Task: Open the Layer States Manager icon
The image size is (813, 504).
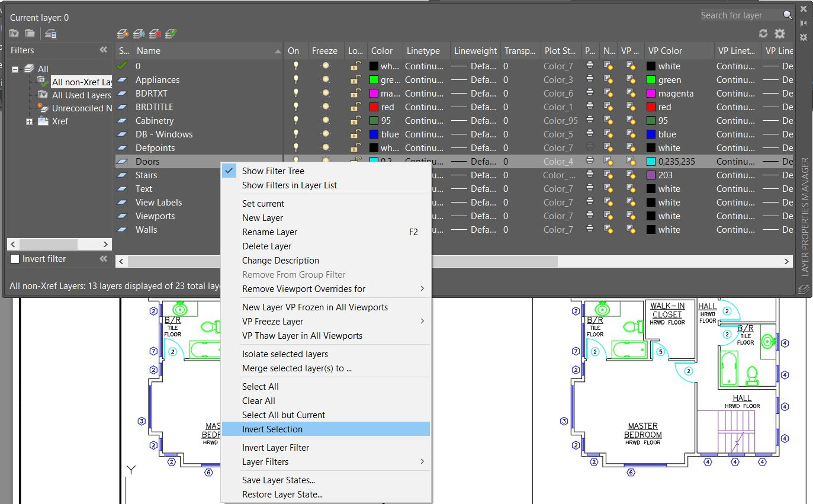Action: pyautogui.click(x=51, y=34)
